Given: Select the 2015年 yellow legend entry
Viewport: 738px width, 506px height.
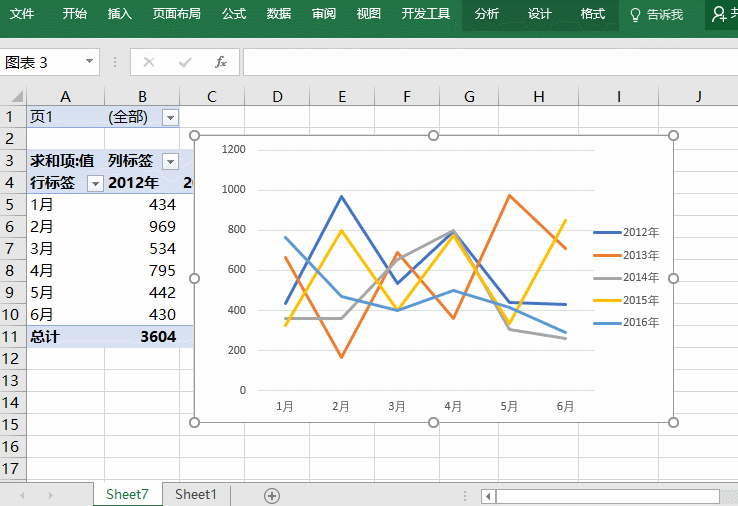Looking at the screenshot, I should pyautogui.click(x=626, y=300).
